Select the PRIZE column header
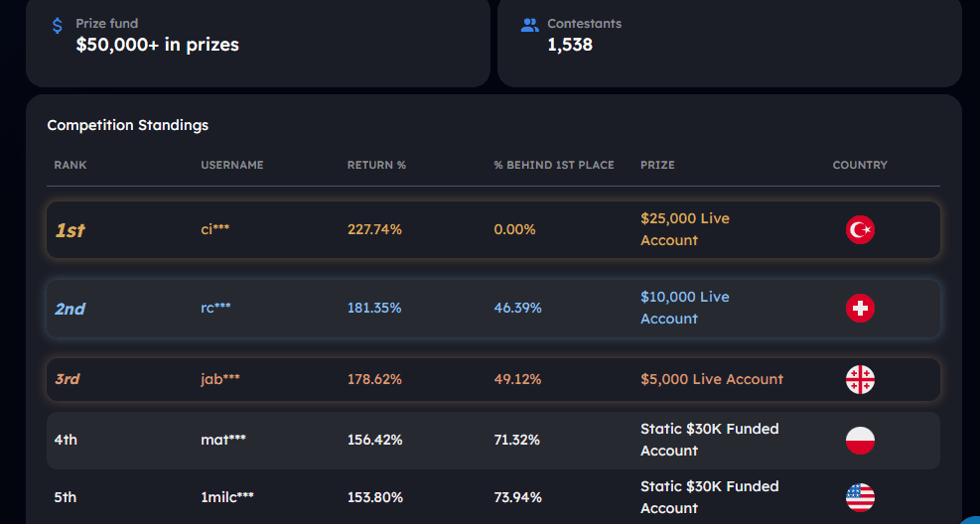Screen dimensions: 980x524 tap(657, 165)
